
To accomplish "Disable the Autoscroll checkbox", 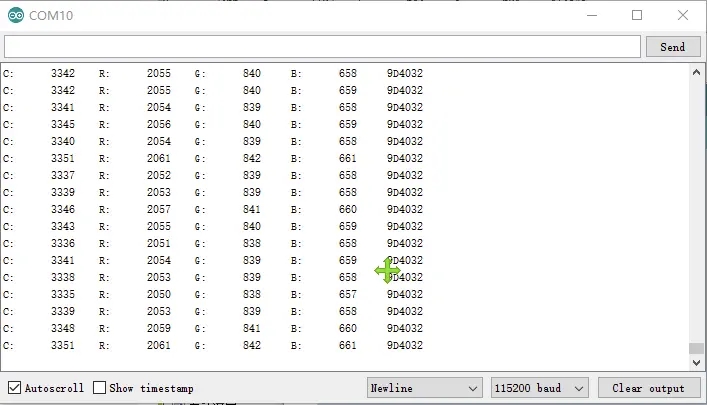I will point(14,388).
